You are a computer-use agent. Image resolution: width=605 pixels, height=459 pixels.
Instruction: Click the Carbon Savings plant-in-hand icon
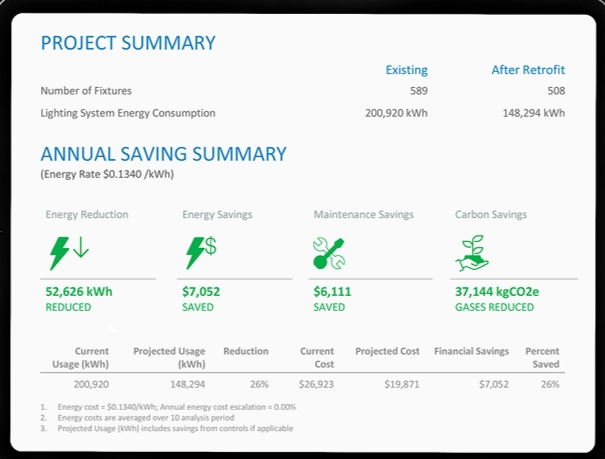click(472, 253)
